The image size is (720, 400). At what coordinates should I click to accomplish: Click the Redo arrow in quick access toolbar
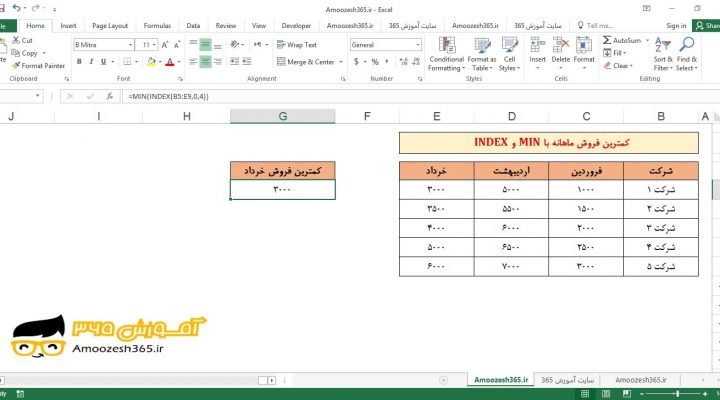[35, 8]
